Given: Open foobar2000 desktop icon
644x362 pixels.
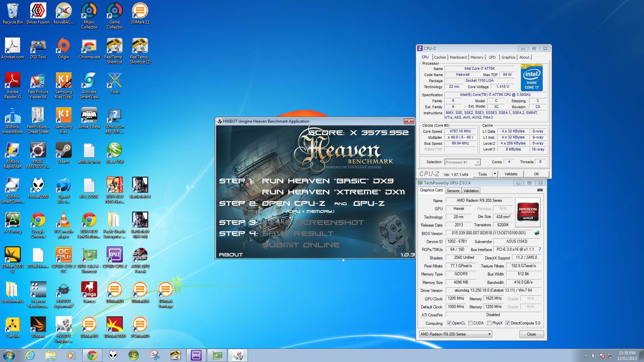Looking at the screenshot, I should point(38,188).
